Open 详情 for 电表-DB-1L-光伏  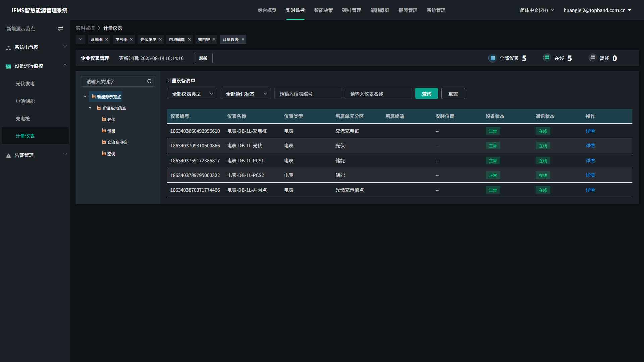point(590,145)
